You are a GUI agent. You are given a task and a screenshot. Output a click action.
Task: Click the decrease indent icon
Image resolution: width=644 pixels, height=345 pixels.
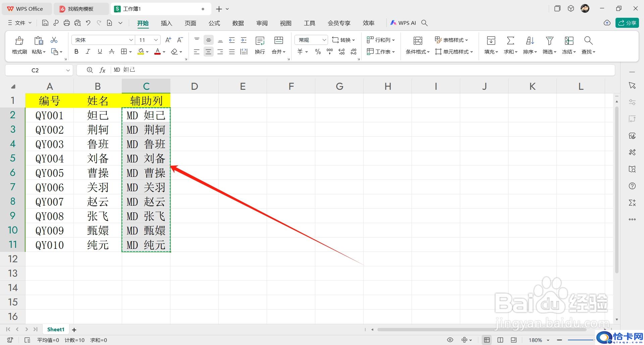(232, 40)
